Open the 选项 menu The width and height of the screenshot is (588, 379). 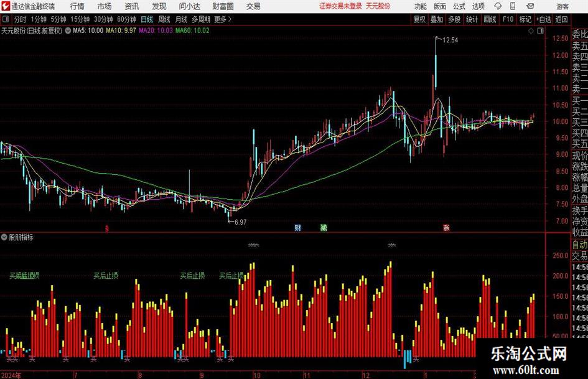478,6
